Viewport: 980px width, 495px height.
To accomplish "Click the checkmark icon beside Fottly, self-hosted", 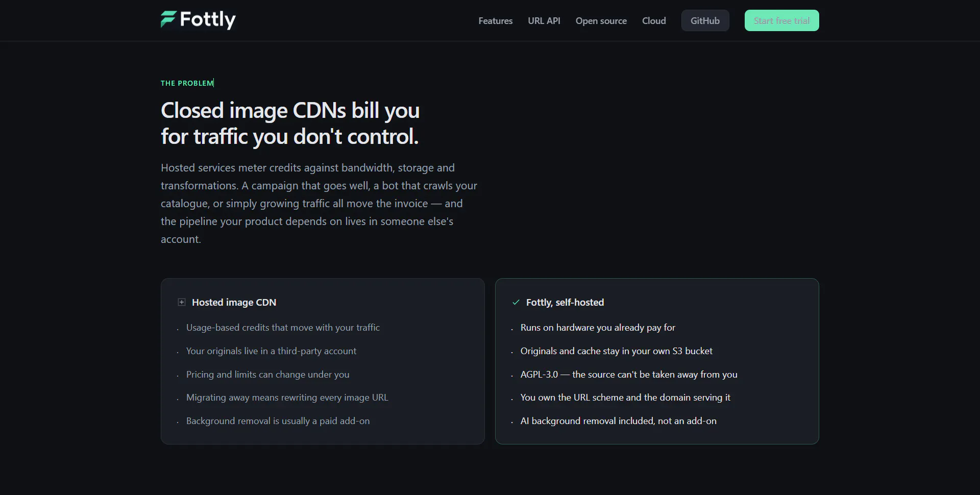I will click(x=516, y=303).
